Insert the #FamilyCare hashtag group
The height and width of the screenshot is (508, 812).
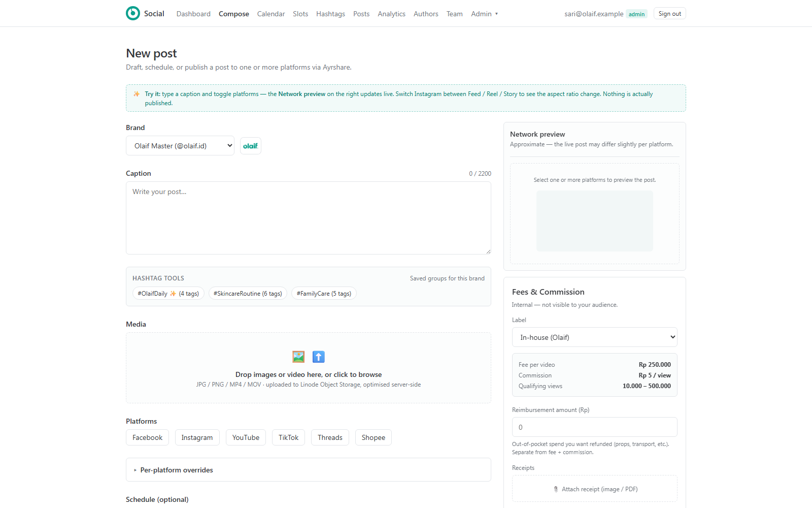coord(324,294)
